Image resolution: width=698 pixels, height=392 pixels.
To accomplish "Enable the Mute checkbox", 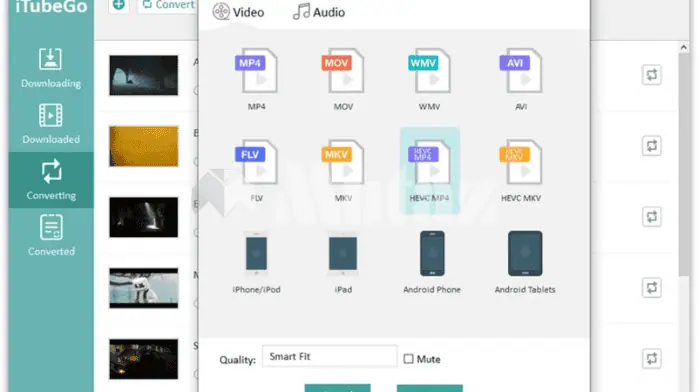I will pos(408,359).
